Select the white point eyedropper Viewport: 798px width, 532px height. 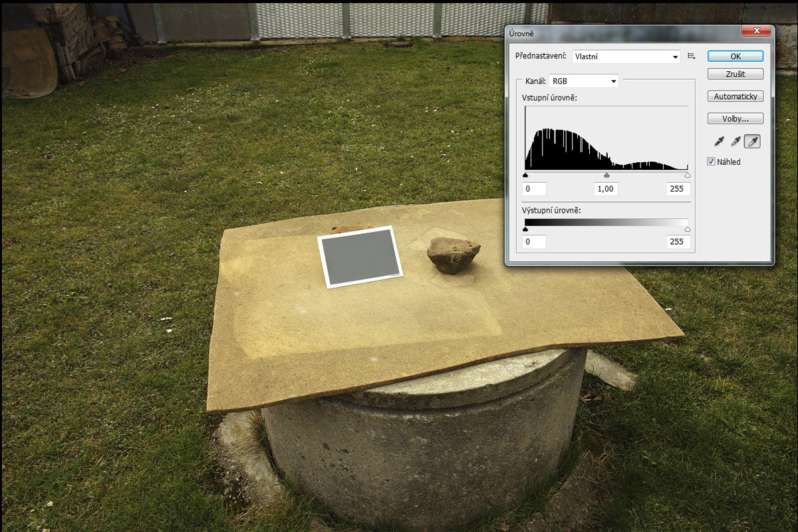[753, 141]
